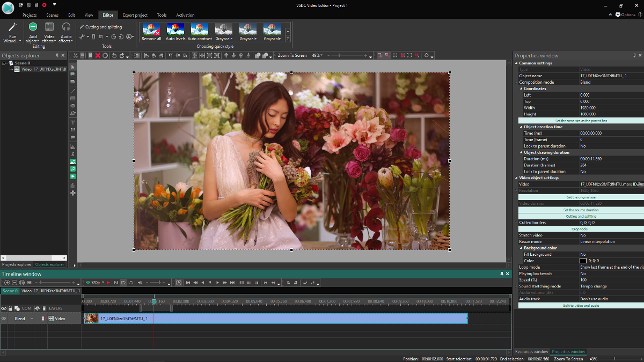
Task: Click the Crop tools button
Action: pos(580,229)
